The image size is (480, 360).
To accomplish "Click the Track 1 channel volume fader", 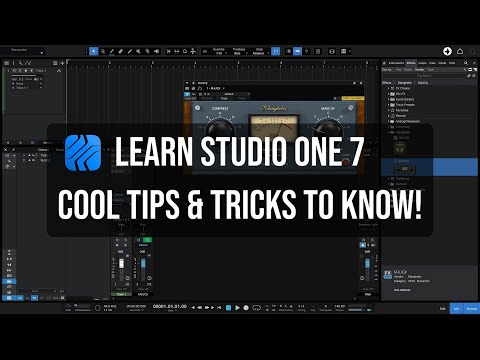I will pyautogui.click(x=121, y=263).
